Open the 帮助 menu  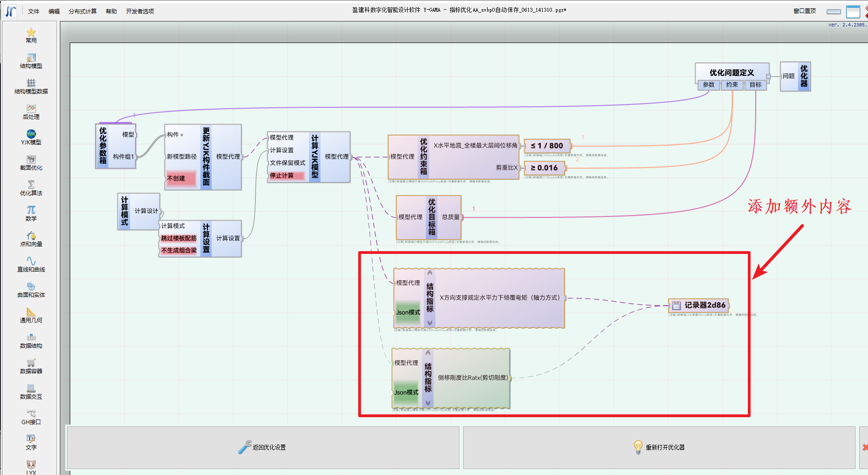coord(111,11)
